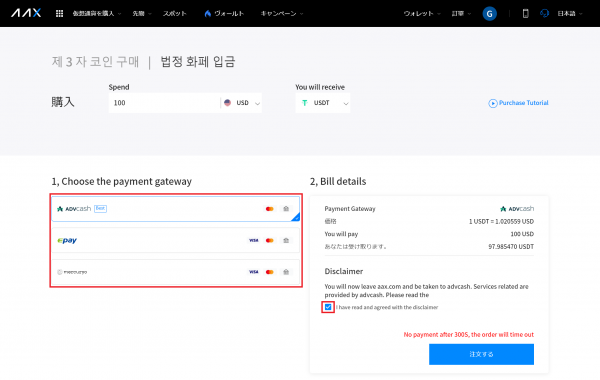Open the ウォレット wallet menu
Screen dimensions: 600x380
pos(422,13)
